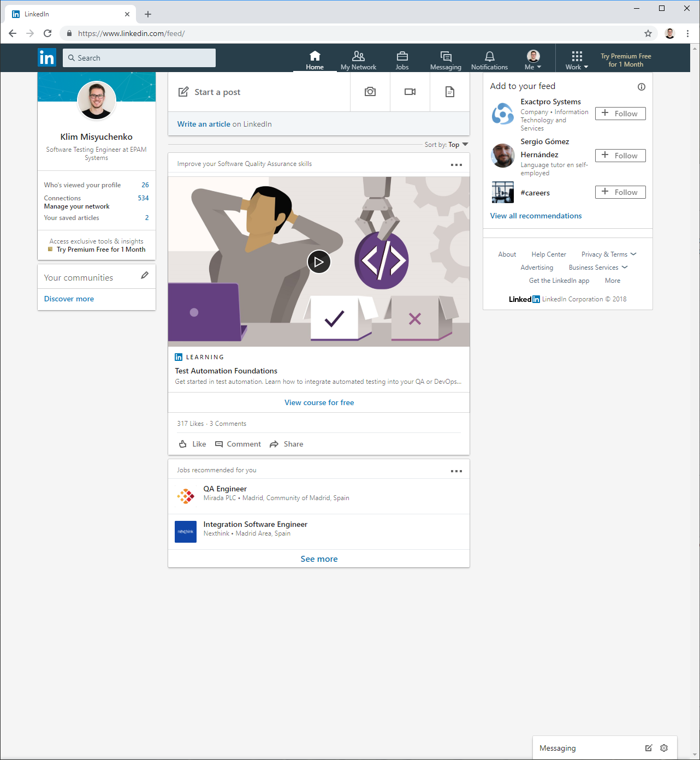Open Messaging settings gear icon
The image size is (700, 760).
(x=664, y=748)
